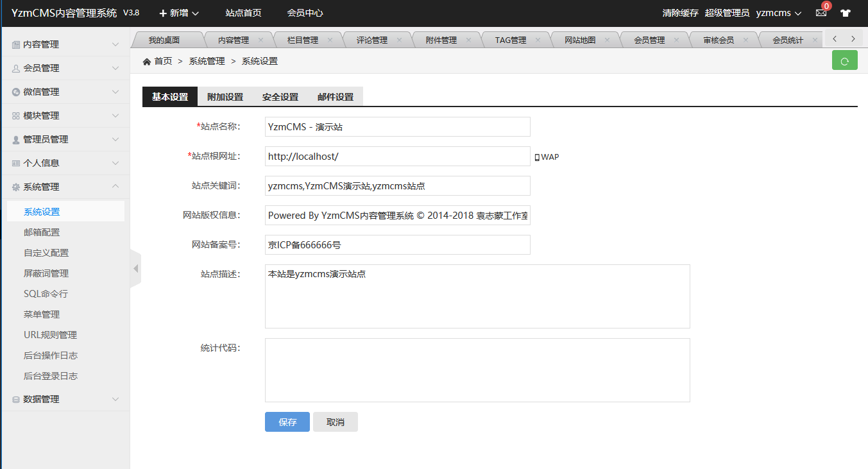Click the home icon in breadcrumb
Screen dimensions: 868x469
pyautogui.click(x=147, y=61)
